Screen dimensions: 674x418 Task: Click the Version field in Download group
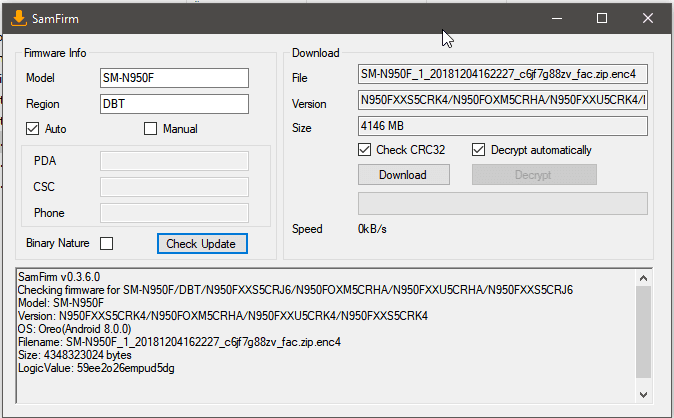502,100
